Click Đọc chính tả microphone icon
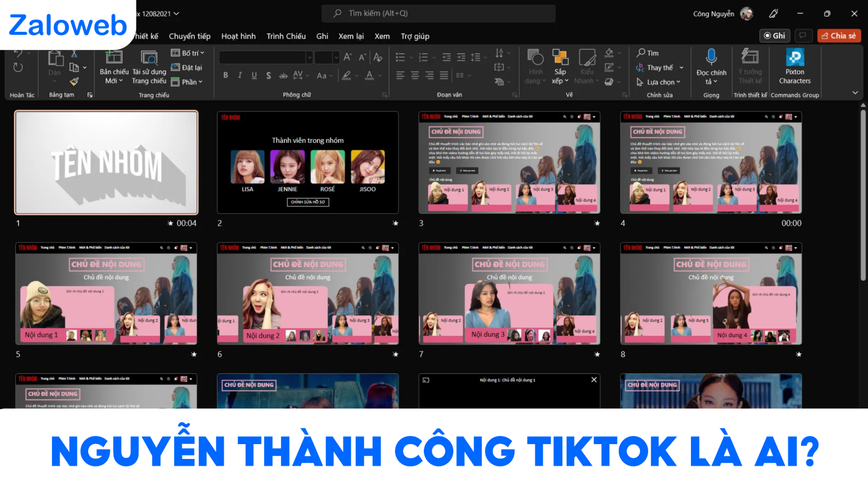 pyautogui.click(x=711, y=57)
